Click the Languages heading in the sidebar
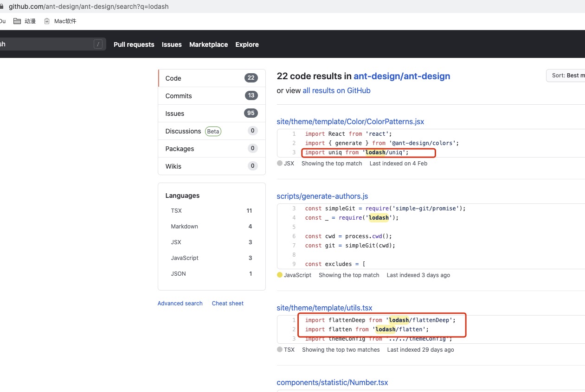Image resolution: width=585 pixels, height=392 pixels. click(182, 196)
